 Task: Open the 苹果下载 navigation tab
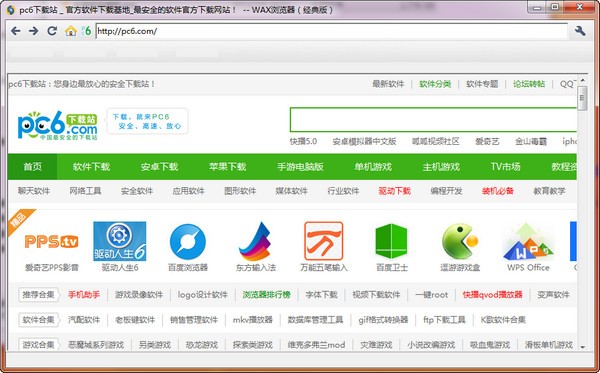pos(227,167)
